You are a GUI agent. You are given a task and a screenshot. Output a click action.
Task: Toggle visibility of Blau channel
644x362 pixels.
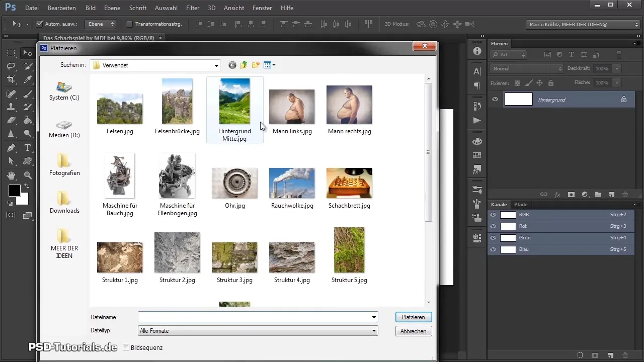pos(494,249)
